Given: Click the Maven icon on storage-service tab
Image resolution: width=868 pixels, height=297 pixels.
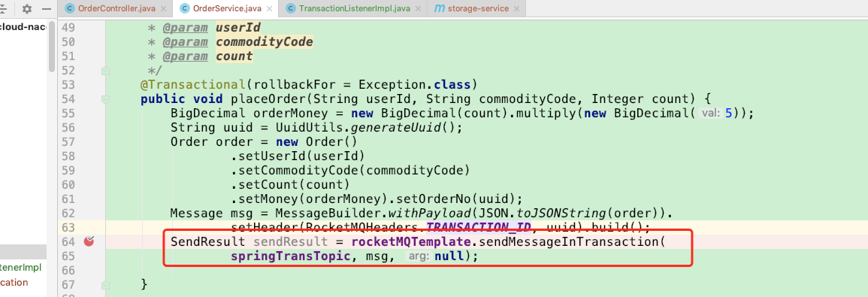Looking at the screenshot, I should (x=440, y=8).
